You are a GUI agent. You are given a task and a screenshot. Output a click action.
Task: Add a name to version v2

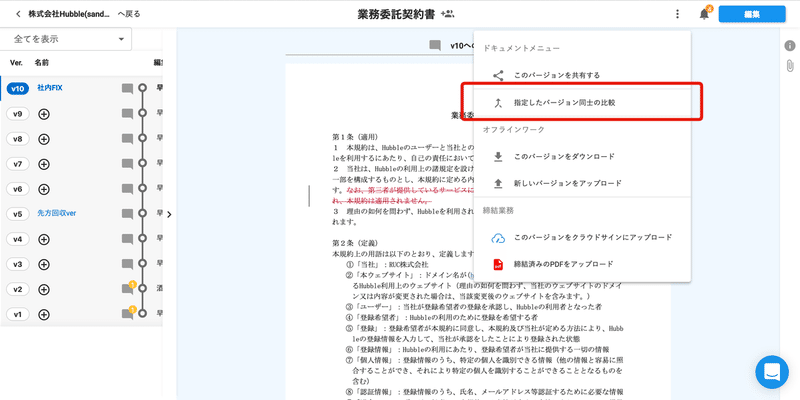(44, 289)
